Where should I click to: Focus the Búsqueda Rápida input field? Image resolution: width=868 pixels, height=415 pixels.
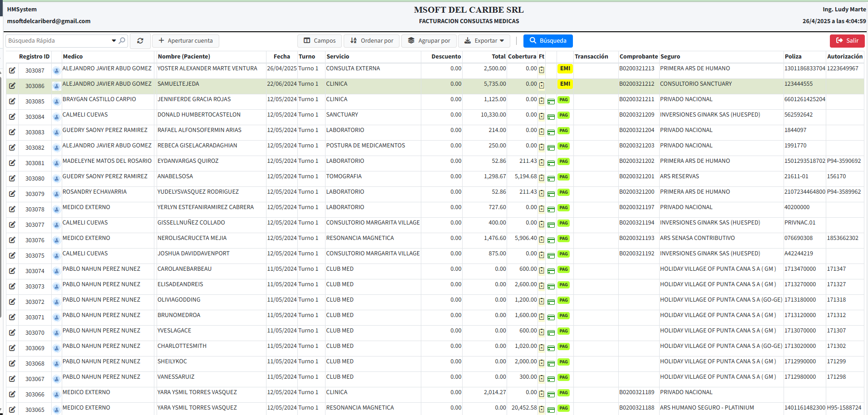[x=59, y=41]
